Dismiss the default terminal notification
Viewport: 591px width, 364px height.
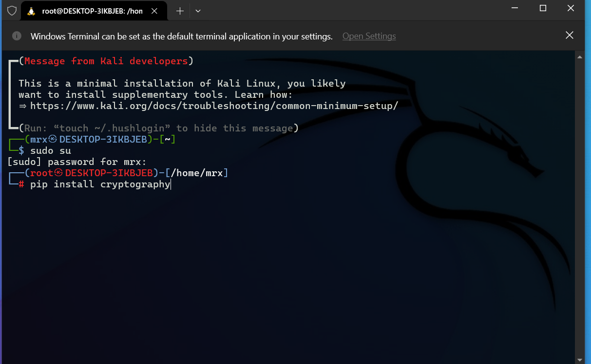tap(569, 35)
